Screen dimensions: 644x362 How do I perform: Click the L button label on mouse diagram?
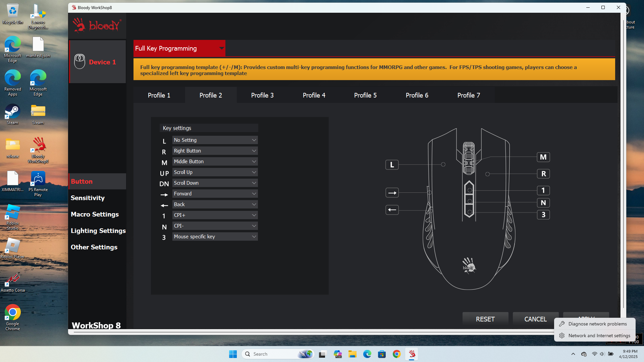392,165
